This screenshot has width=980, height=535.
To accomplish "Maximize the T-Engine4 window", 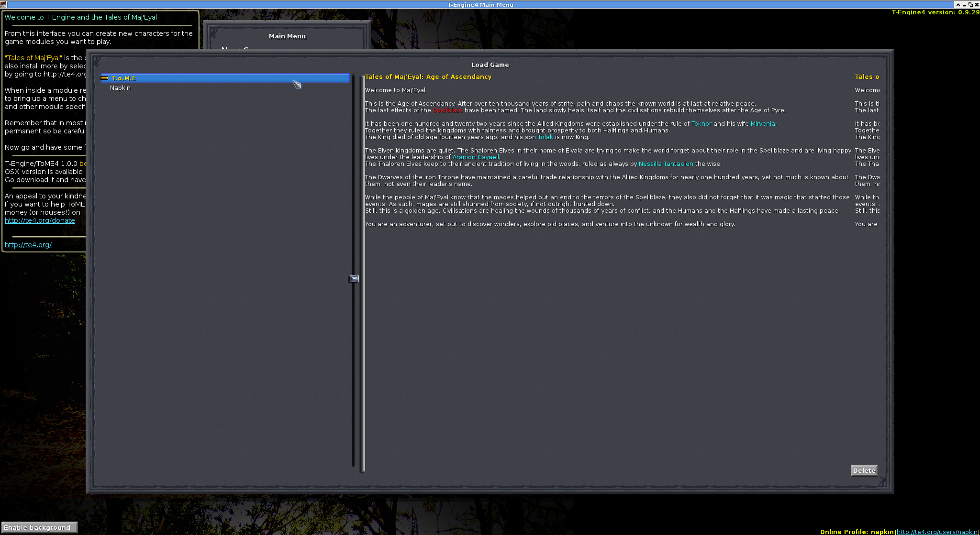I will point(970,4).
